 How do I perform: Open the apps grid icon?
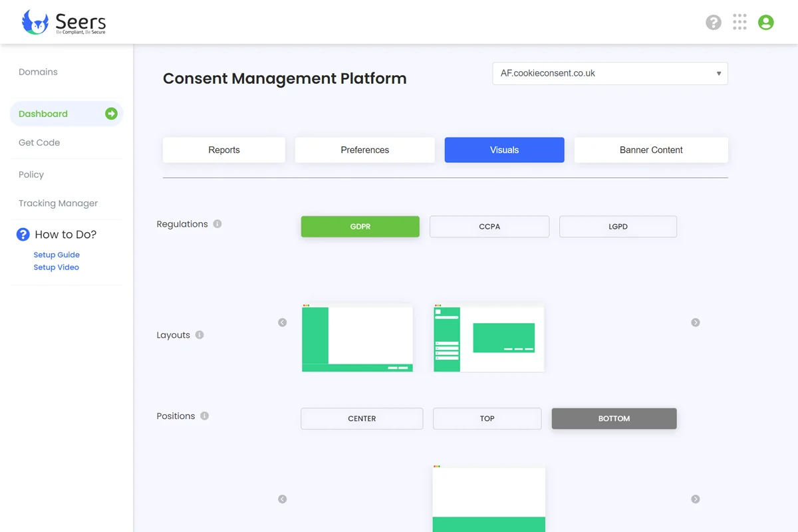pyautogui.click(x=739, y=22)
